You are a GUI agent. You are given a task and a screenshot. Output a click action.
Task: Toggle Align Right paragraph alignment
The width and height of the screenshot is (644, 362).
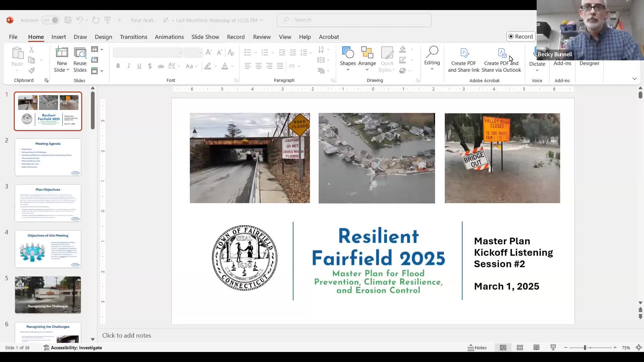269,66
